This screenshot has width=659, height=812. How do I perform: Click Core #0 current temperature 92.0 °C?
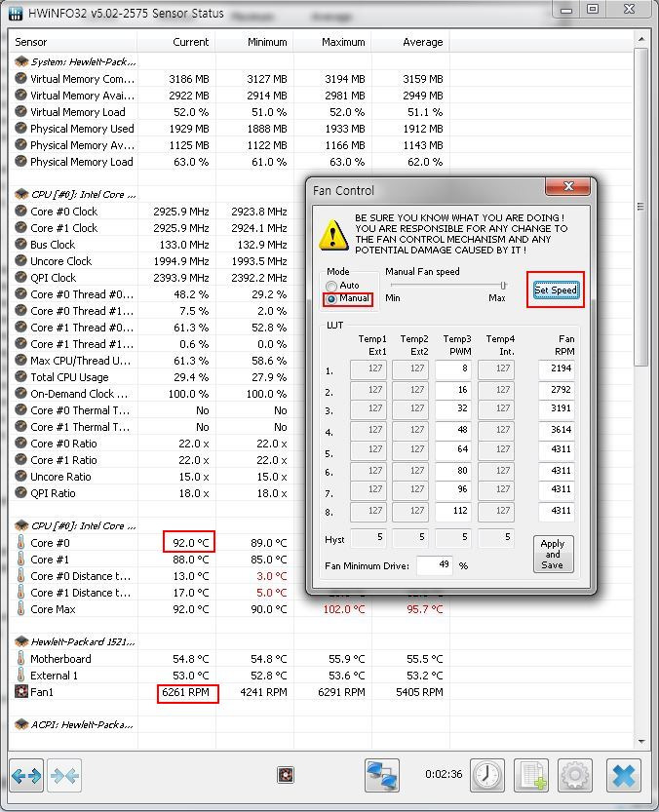pyautogui.click(x=191, y=543)
